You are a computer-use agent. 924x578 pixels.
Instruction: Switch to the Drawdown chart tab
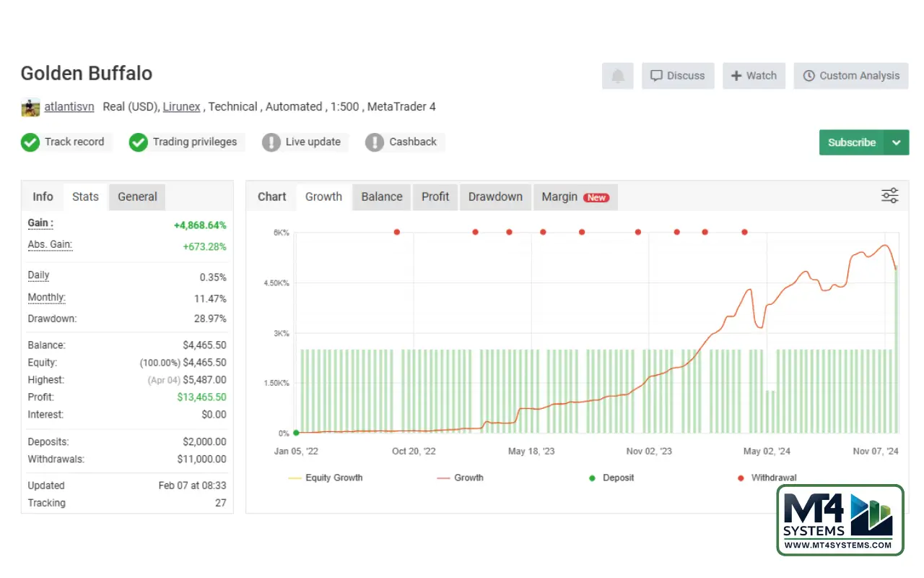[495, 197]
